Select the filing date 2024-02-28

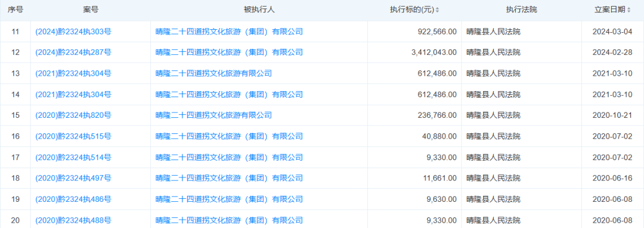point(612,52)
